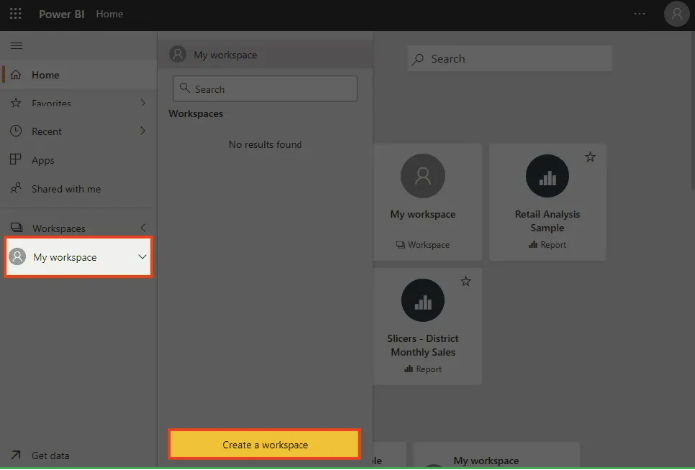
Task: Click the Power BI title
Action: coord(62,14)
